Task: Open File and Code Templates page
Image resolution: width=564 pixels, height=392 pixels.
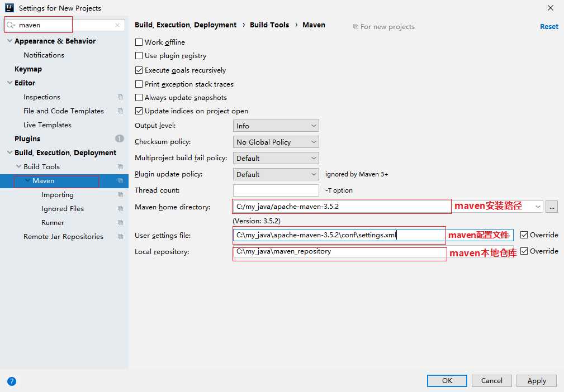Action: [64, 111]
